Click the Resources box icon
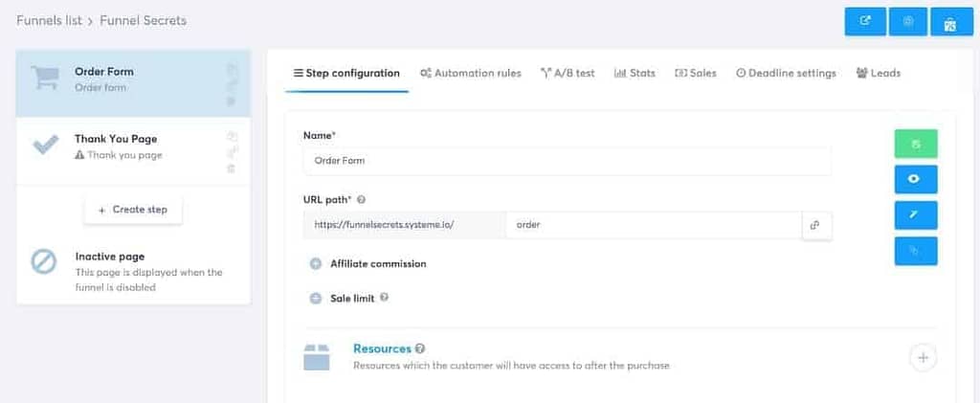 (316, 357)
